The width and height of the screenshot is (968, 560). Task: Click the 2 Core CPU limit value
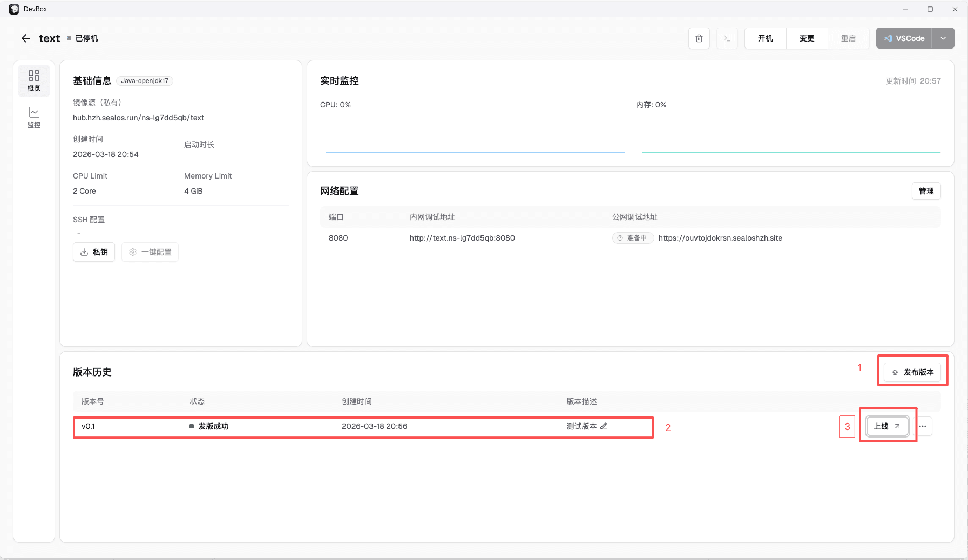pos(84,191)
